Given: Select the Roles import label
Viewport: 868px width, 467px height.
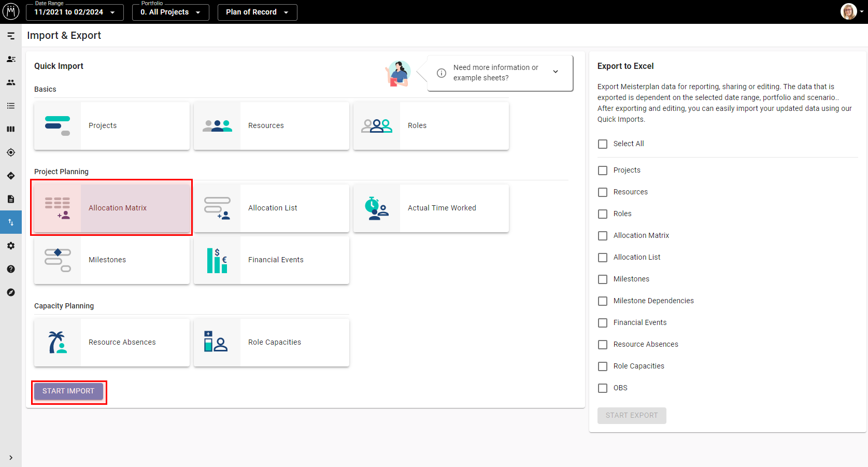Looking at the screenshot, I should pyautogui.click(x=417, y=125).
